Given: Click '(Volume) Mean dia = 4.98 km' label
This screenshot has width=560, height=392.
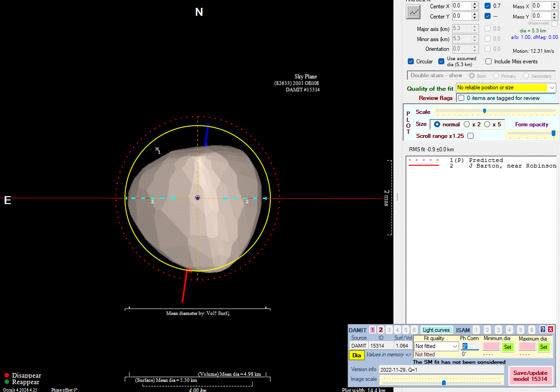Looking at the screenshot, I should (x=229, y=374).
